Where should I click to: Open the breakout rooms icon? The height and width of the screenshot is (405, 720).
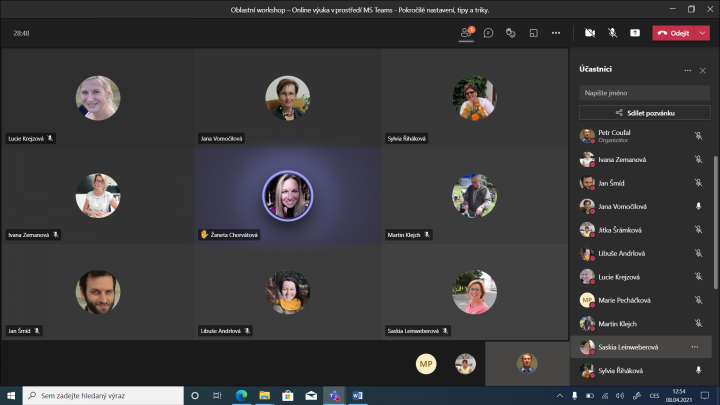pos(511,33)
